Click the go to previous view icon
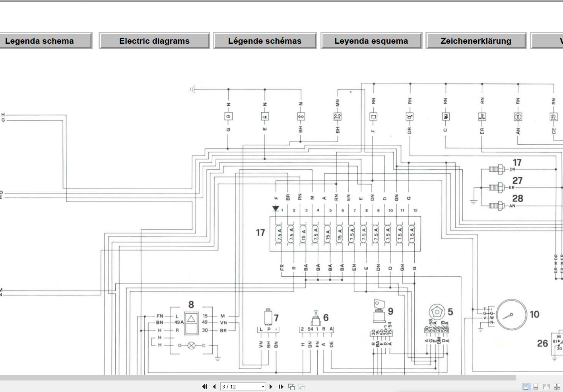563x392 pixels. tap(291, 386)
